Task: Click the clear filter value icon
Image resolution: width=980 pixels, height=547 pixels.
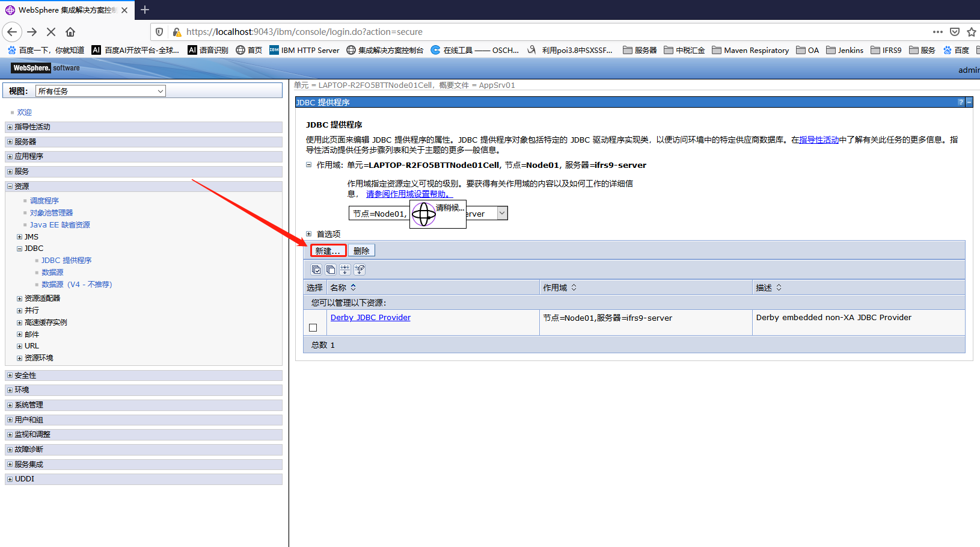Action: [359, 269]
